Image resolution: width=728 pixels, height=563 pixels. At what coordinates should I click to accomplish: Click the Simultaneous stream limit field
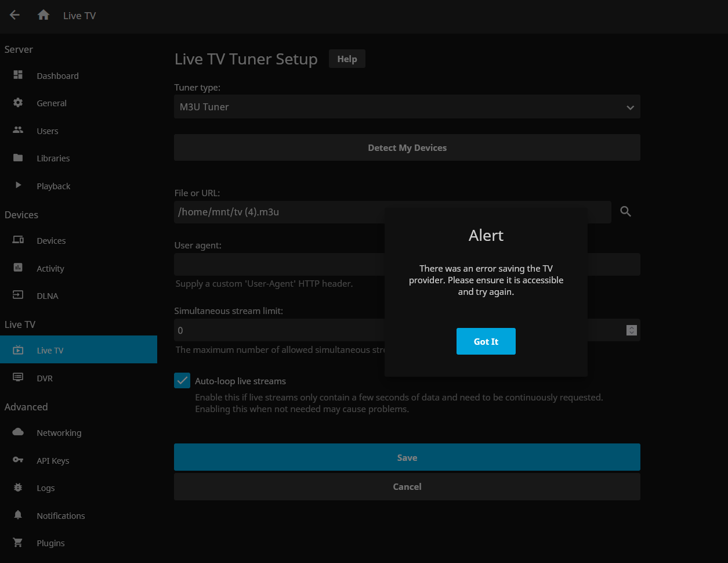pyautogui.click(x=407, y=330)
